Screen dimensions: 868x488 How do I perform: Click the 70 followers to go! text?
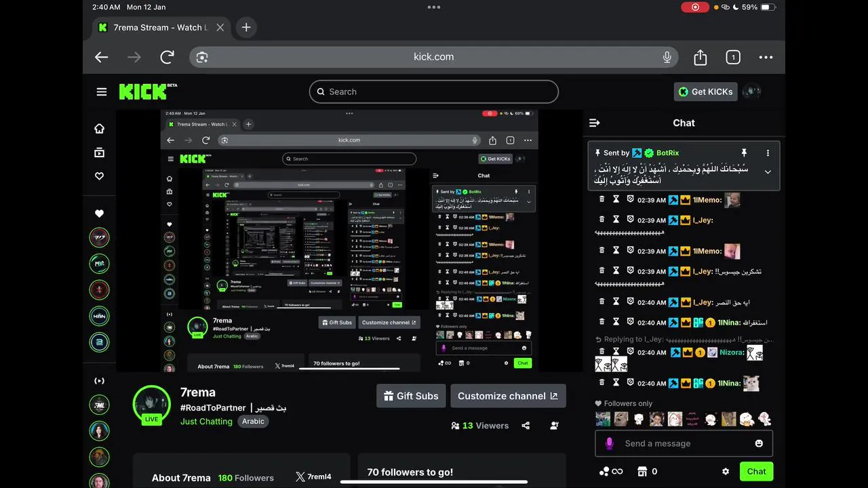point(410,472)
